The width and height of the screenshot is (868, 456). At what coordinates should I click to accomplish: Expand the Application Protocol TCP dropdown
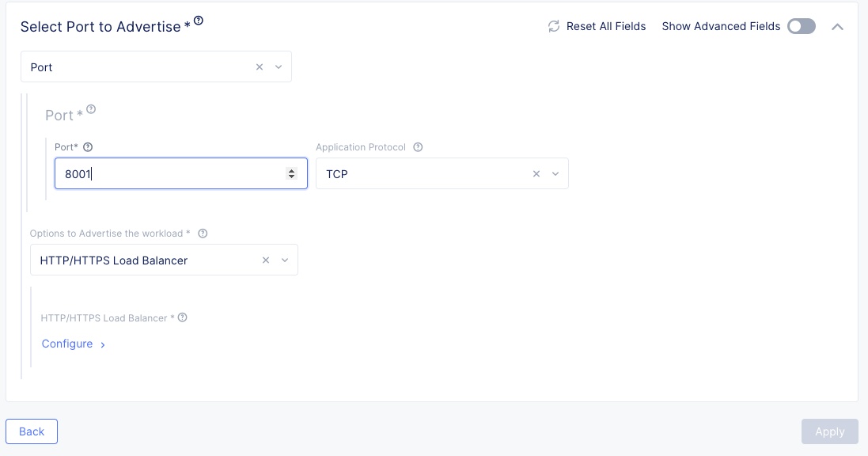coord(555,174)
